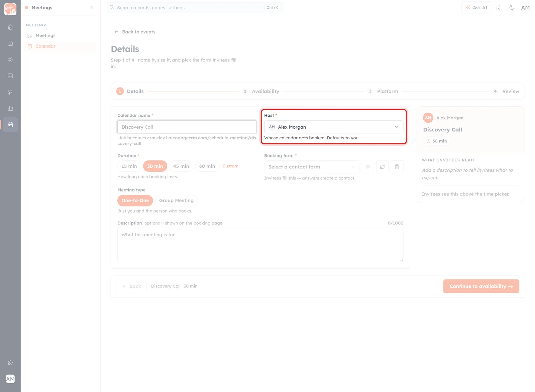
Task: Open Select a contact form dropdown
Action: pyautogui.click(x=312, y=167)
